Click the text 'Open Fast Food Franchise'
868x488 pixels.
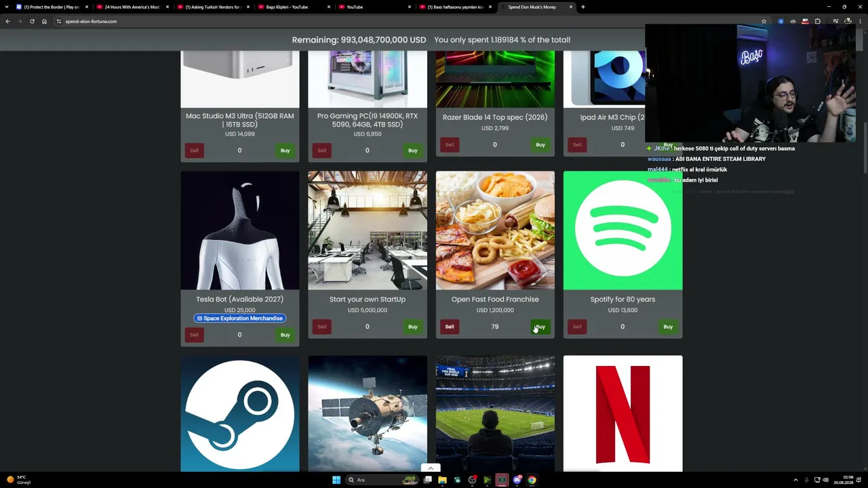(x=495, y=300)
